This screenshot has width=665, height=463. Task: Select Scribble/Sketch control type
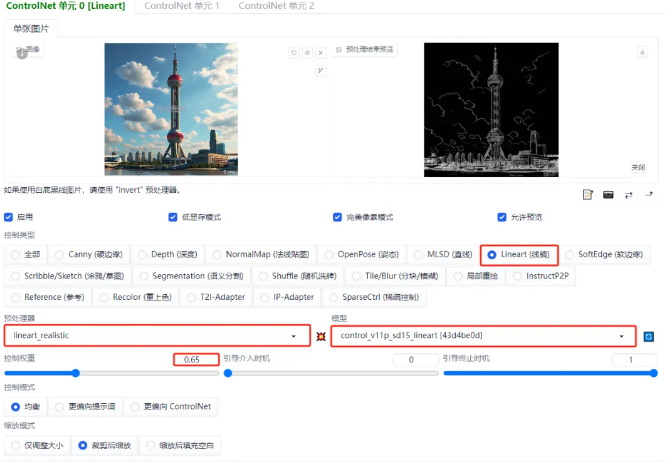point(68,276)
